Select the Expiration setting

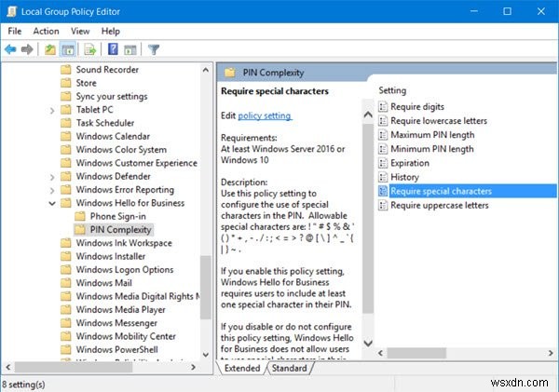(x=410, y=163)
